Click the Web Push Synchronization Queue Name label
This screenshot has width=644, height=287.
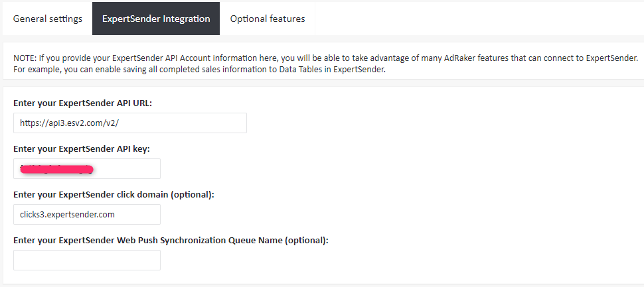pyautogui.click(x=171, y=240)
